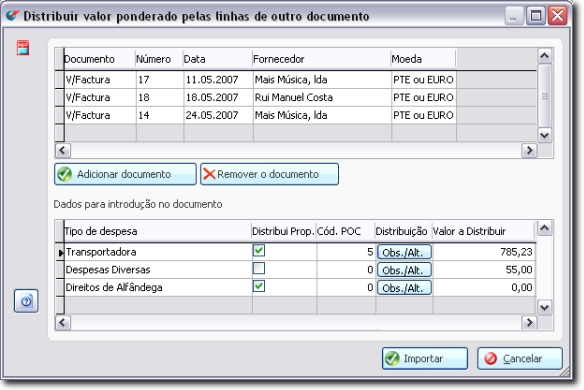Screen dimensions: 584x390
Task: Select the Direitos de Alfândega expense cell
Action: point(158,288)
